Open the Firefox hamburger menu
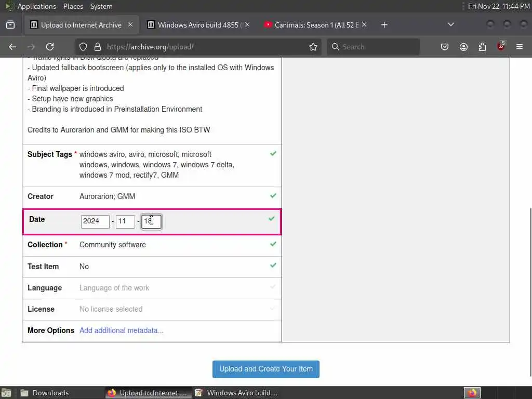Screen dimensions: 532x399 click(520, 47)
